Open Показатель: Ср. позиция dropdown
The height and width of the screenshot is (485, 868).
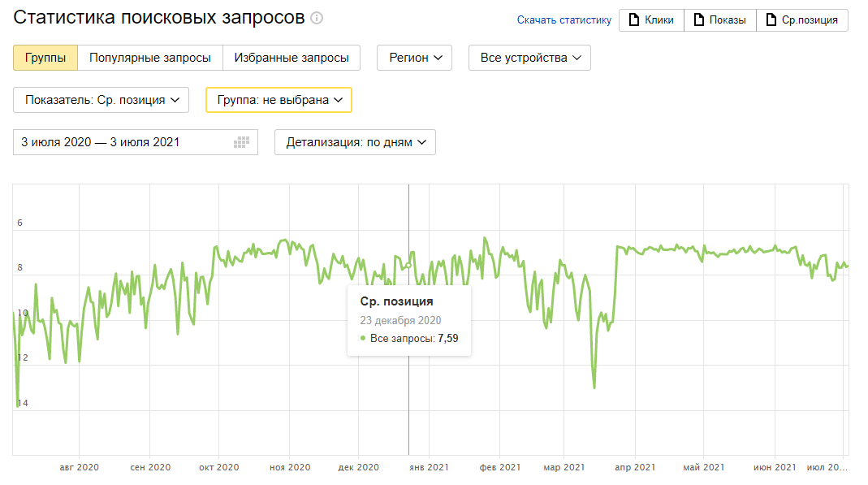101,100
